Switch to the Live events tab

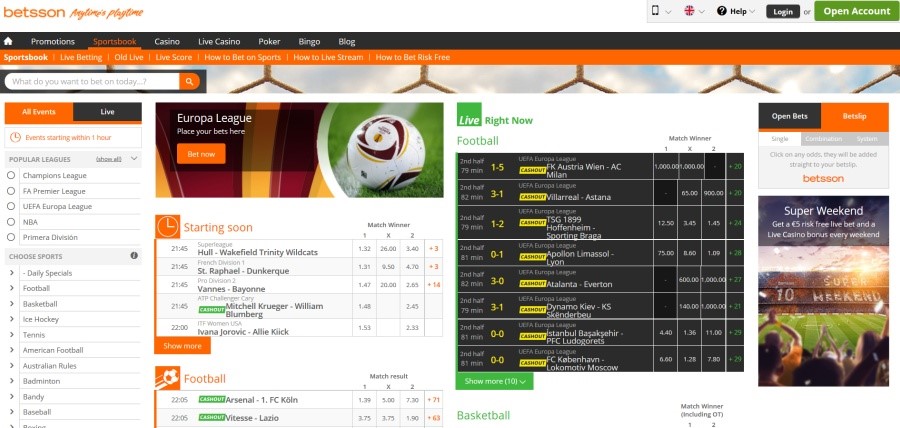(107, 112)
